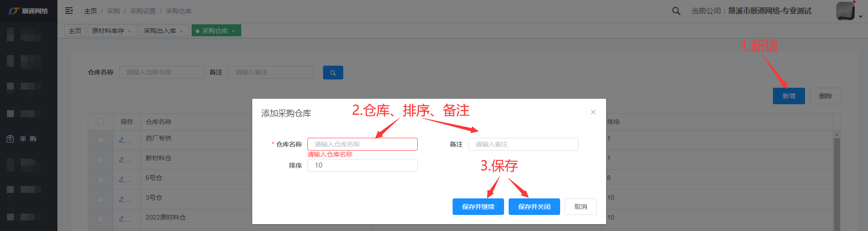The width and height of the screenshot is (868, 231).
Task: Click 采购设置 in the breadcrumb
Action: [142, 11]
